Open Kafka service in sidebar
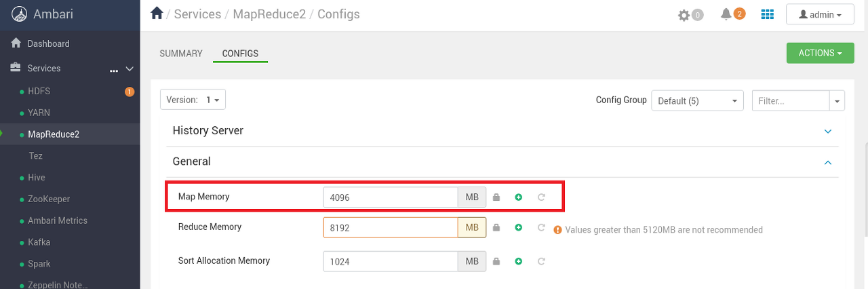This screenshot has width=868, height=289. click(39, 242)
